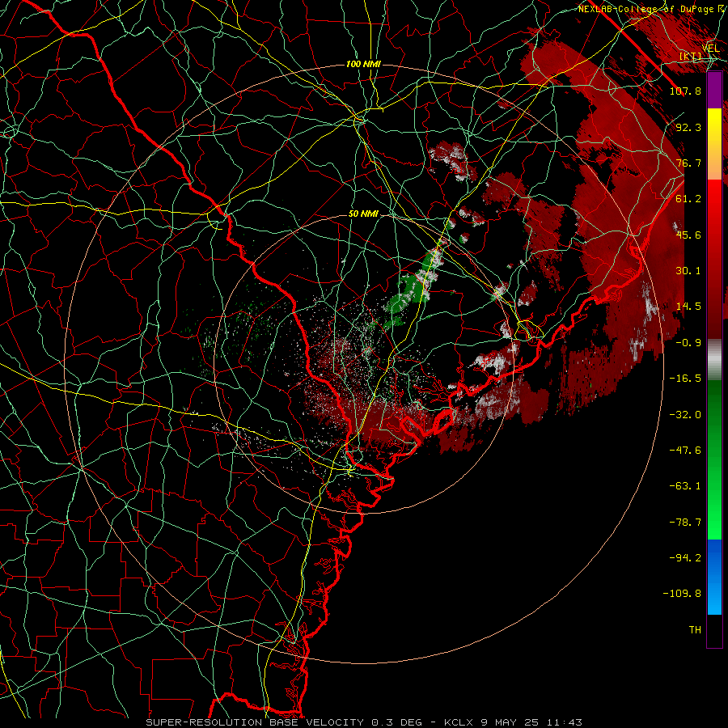Click the "50 NMI" range ring label
The image size is (728, 728).
coord(363,214)
